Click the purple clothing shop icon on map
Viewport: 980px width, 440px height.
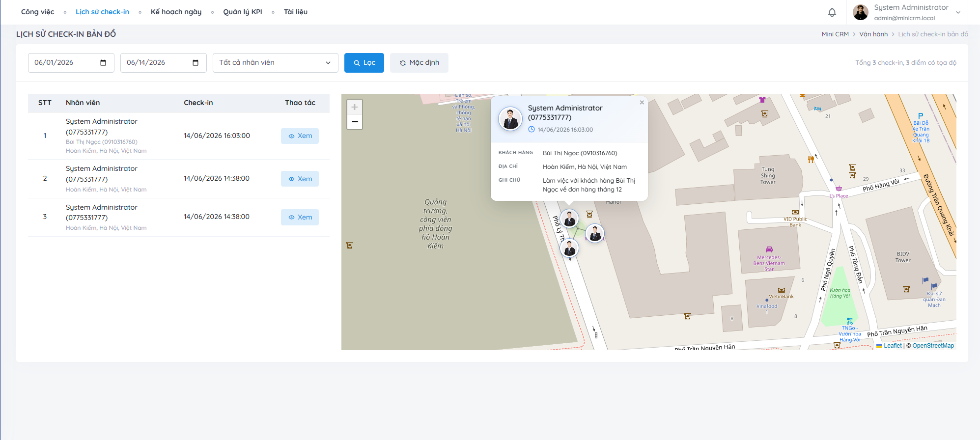tap(762, 100)
